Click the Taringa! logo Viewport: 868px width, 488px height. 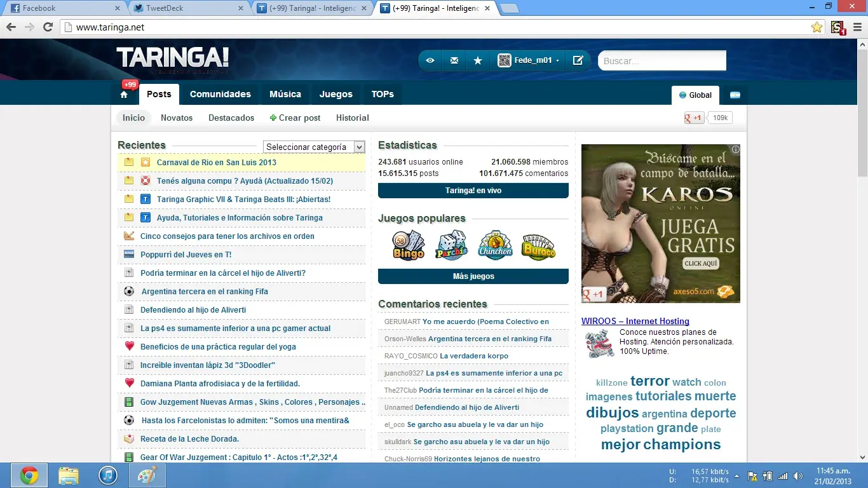(x=172, y=58)
